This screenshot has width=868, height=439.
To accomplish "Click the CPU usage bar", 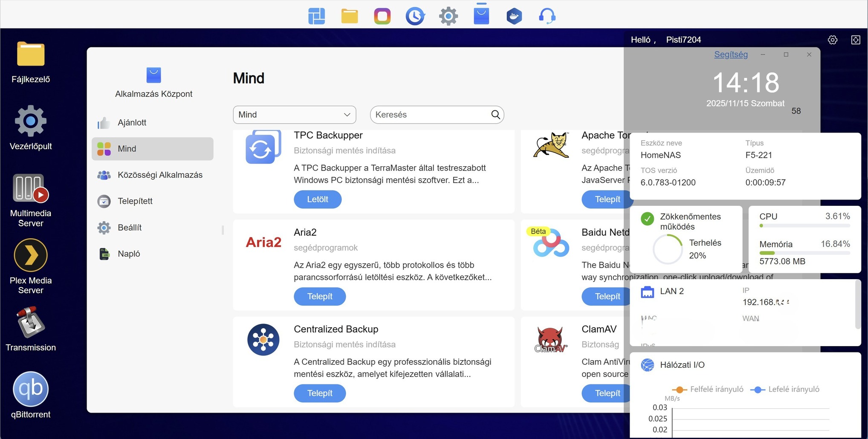I will tap(804, 226).
